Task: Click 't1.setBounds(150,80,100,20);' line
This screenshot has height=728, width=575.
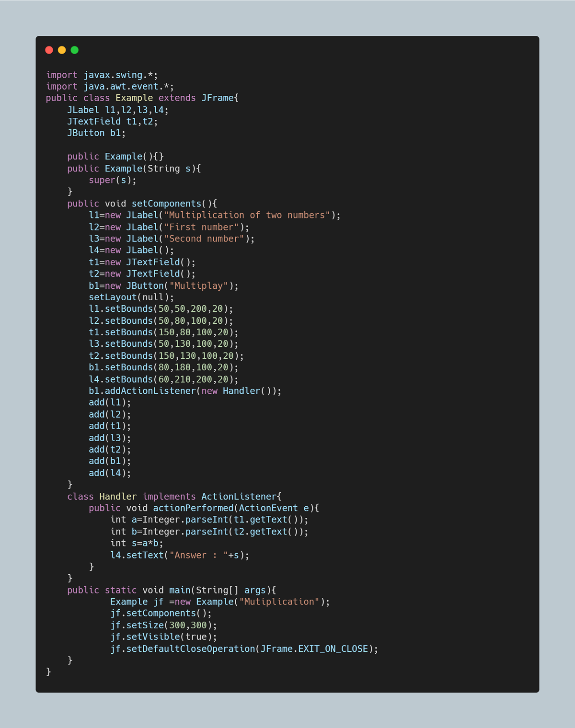Action: [x=164, y=332]
